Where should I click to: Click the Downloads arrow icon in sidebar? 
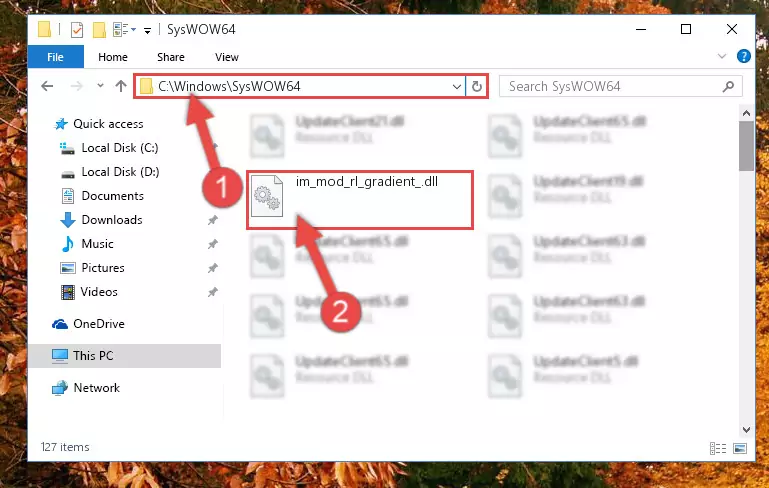[x=68, y=220]
